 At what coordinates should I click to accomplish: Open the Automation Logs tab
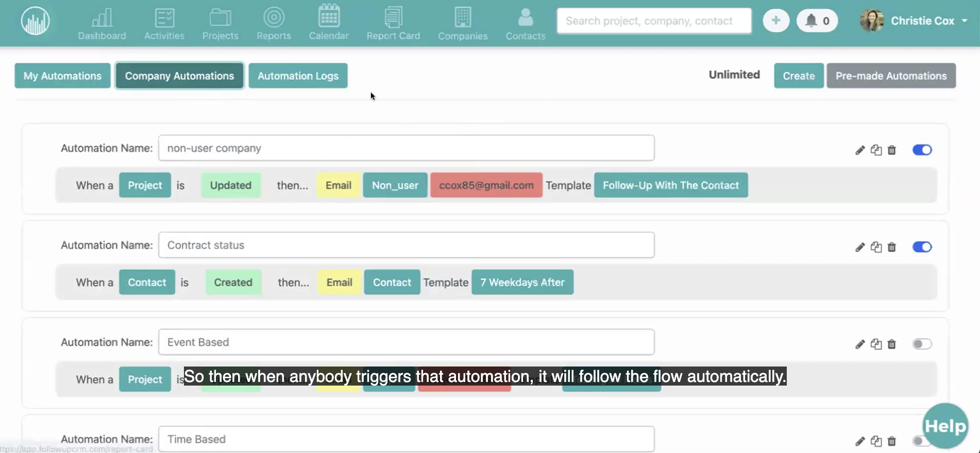(x=298, y=76)
